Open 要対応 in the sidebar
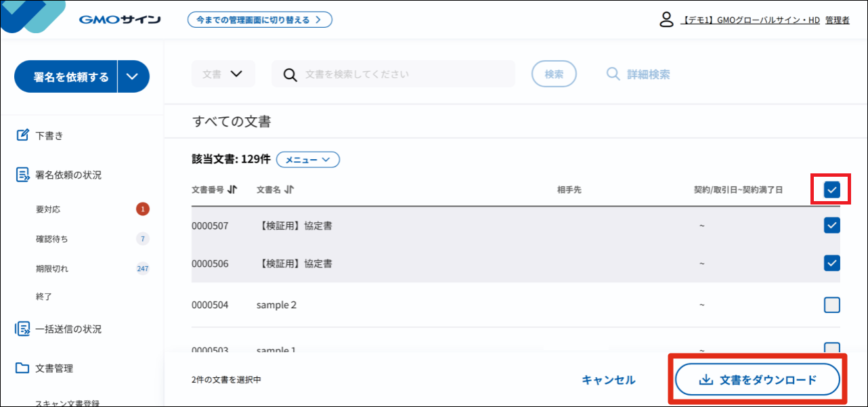Screen dimensions: 868x407 pos(48,209)
